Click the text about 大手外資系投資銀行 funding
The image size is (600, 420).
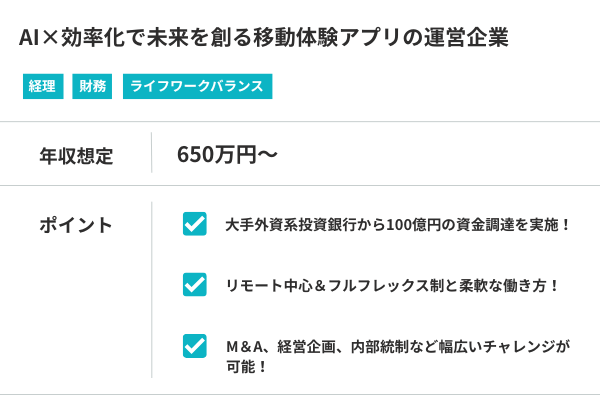[398, 225]
